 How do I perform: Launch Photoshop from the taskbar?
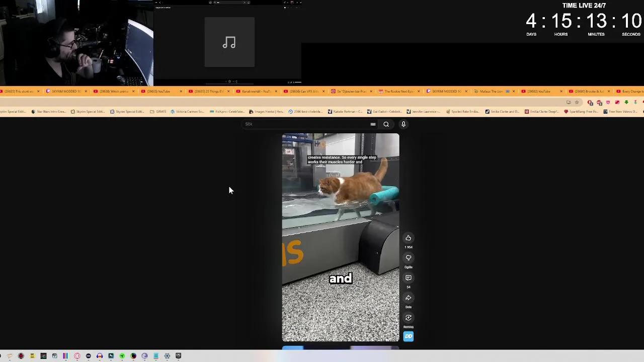tap(111, 356)
